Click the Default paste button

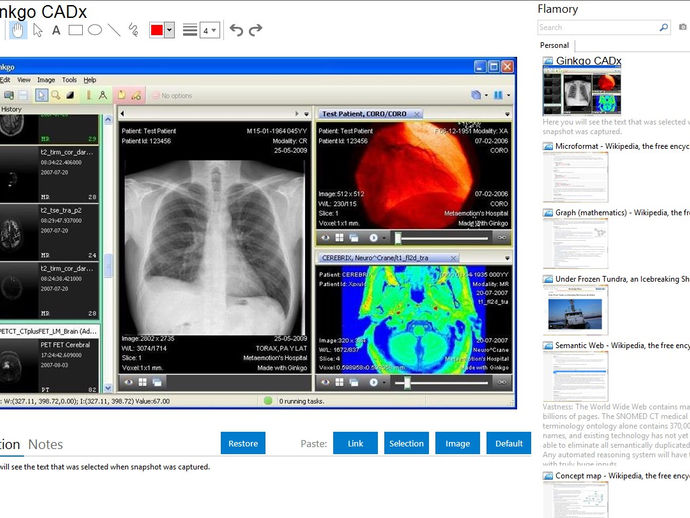[x=509, y=443]
